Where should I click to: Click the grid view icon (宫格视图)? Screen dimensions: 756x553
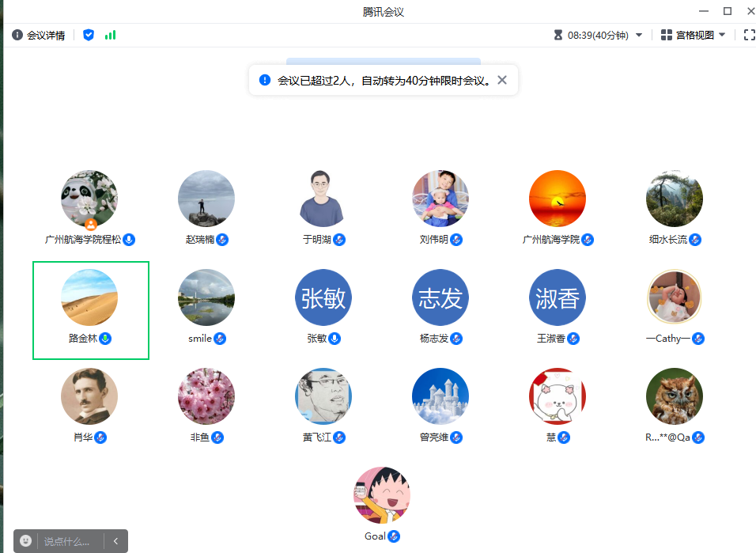pyautogui.click(x=667, y=35)
